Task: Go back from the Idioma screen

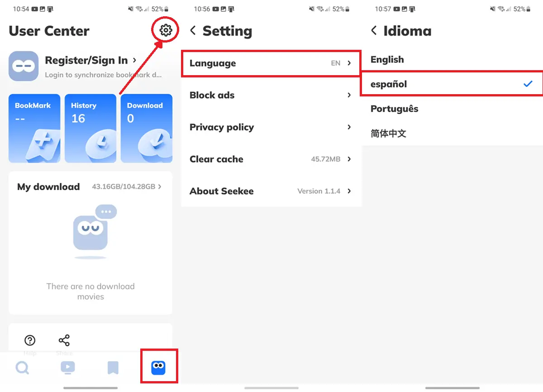Action: (374, 30)
